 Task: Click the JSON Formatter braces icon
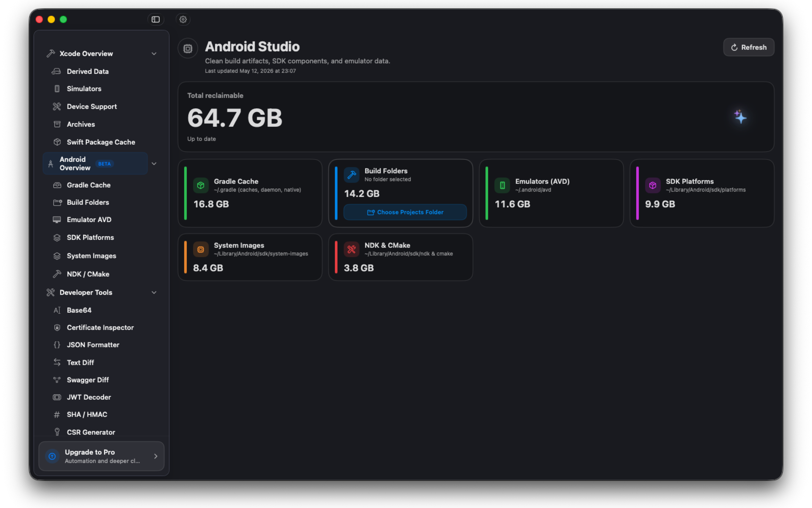click(57, 345)
